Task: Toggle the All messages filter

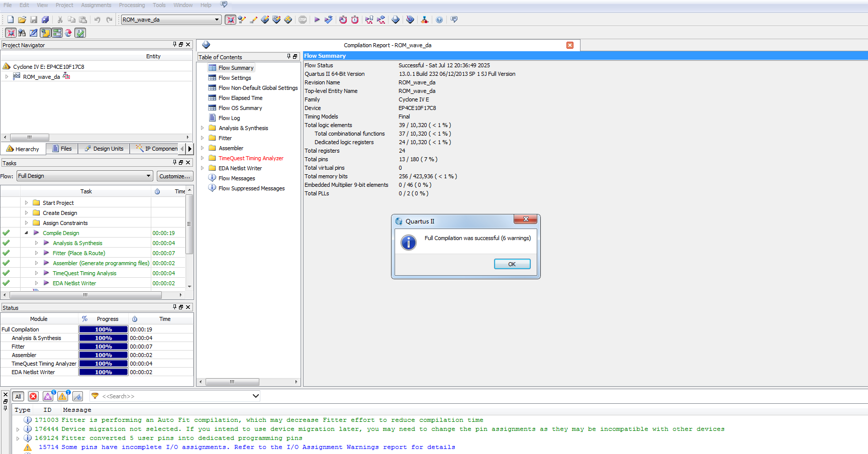Action: pos(18,396)
